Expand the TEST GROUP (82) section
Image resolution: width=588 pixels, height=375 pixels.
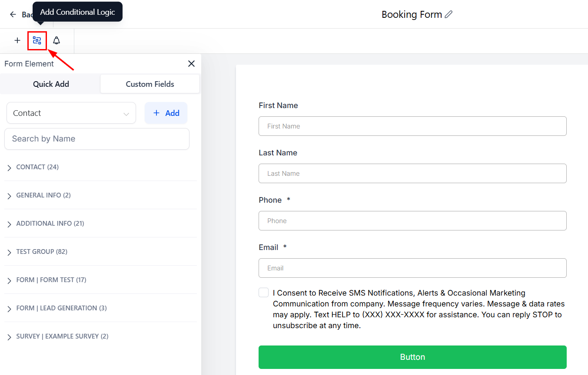(10, 252)
